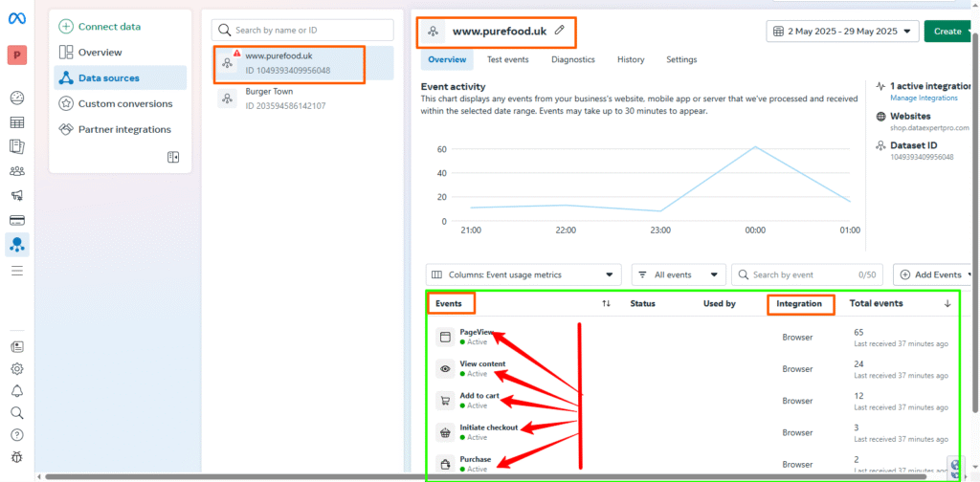Open the settings gear icon in left rail
This screenshot has width=980, height=482.
[17, 369]
